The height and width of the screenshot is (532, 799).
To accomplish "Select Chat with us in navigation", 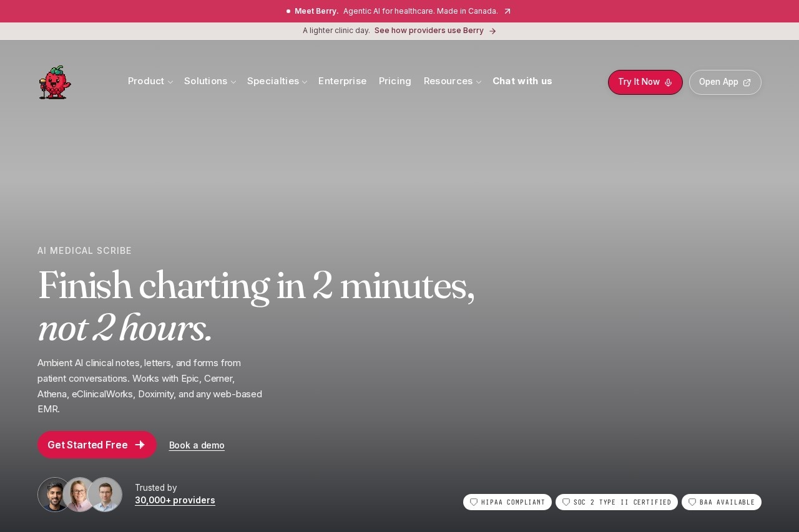I will 522,81.
